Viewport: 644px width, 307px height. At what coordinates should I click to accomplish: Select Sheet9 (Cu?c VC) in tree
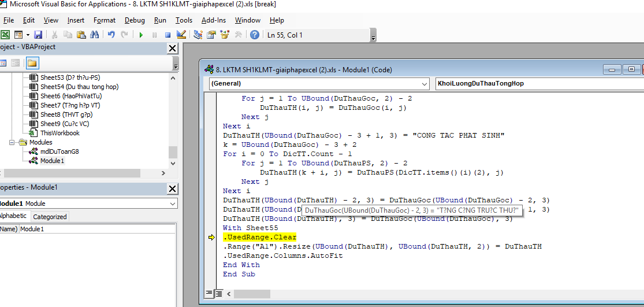pos(64,124)
